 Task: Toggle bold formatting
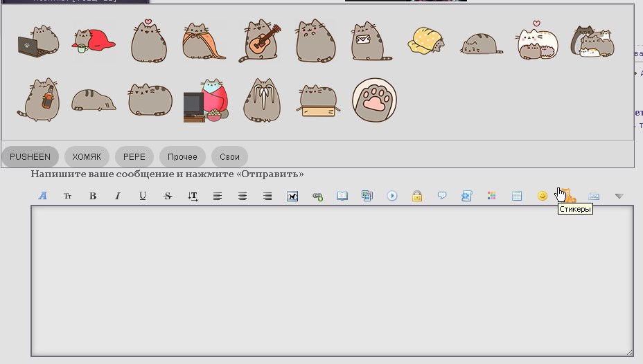93,196
